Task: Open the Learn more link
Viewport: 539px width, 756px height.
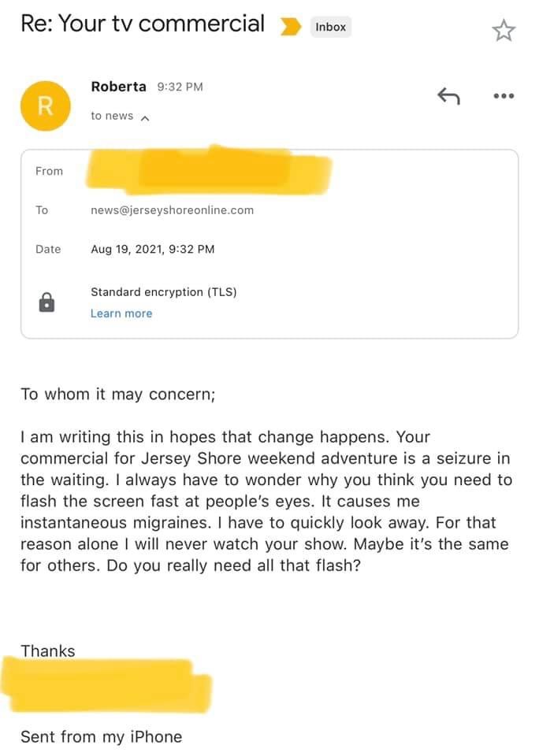Action: pos(121,313)
